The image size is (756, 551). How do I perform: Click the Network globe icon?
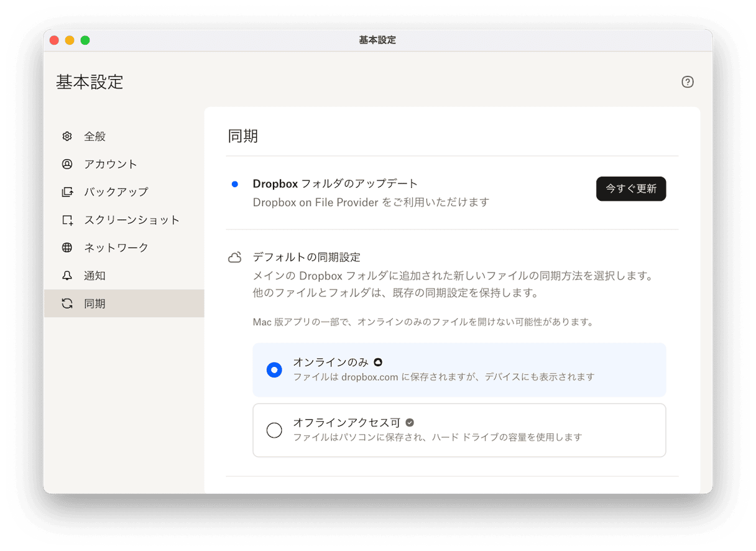[x=67, y=248]
